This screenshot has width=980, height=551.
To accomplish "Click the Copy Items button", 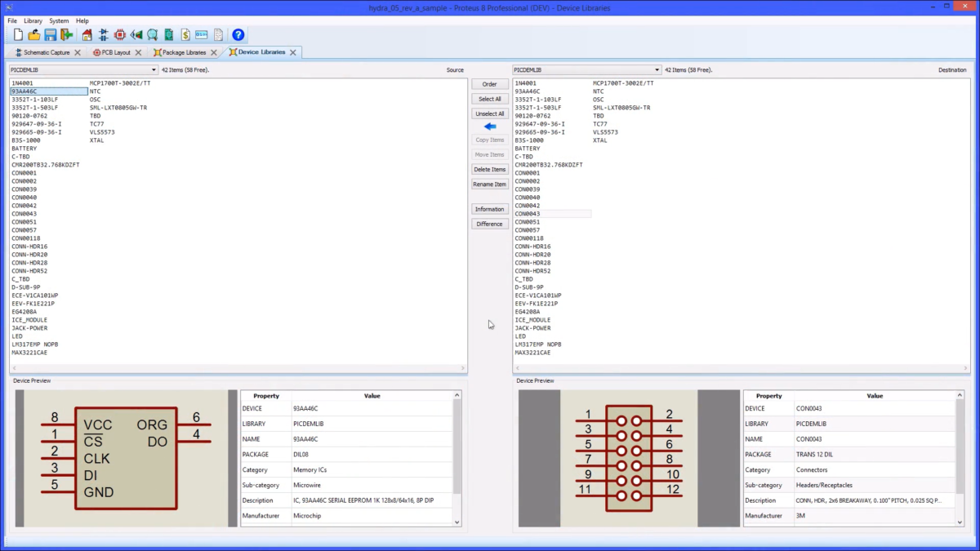I will pyautogui.click(x=490, y=140).
